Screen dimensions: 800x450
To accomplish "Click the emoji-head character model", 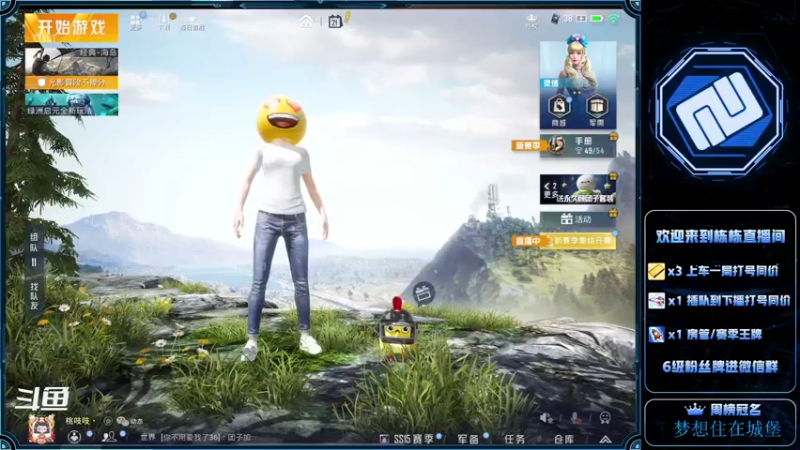I will tap(282, 227).
